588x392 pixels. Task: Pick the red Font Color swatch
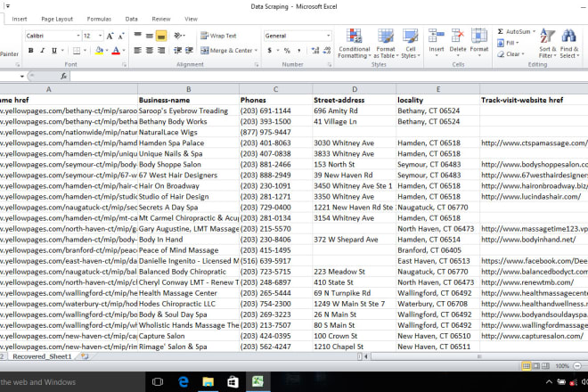(116, 50)
